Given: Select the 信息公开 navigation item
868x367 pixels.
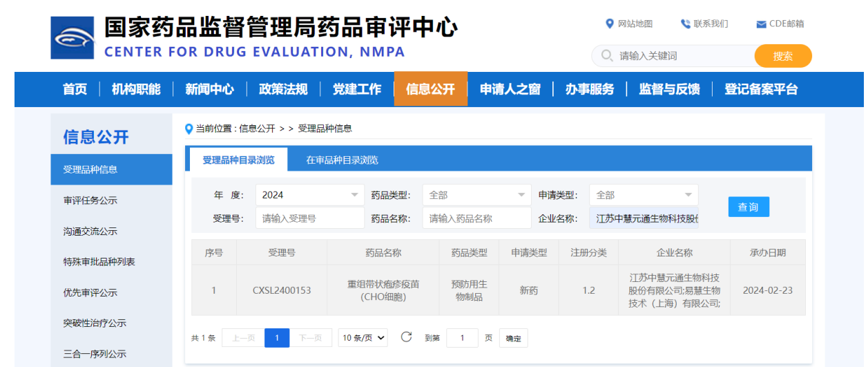Looking at the screenshot, I should [431, 89].
